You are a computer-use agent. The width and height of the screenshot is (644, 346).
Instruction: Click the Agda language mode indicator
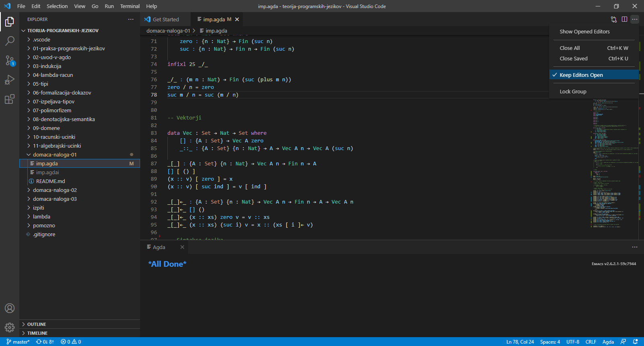608,342
